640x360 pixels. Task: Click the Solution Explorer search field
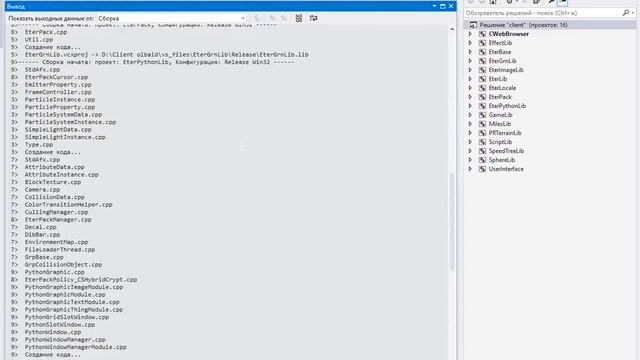543,13
